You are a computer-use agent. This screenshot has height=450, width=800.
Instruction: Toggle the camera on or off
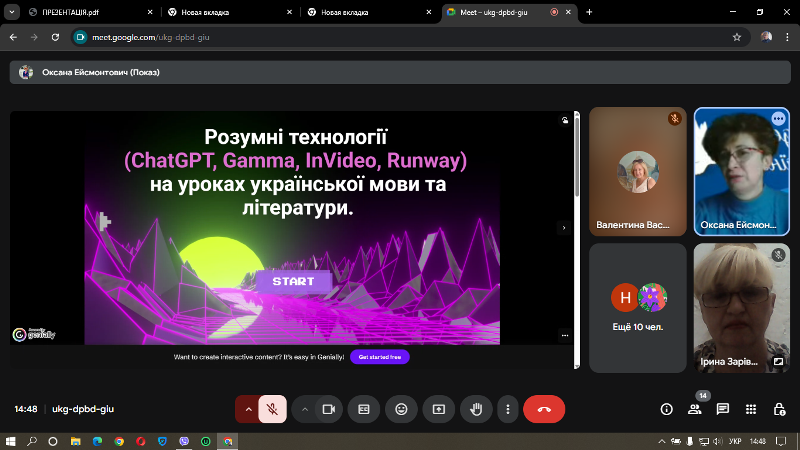coord(329,409)
